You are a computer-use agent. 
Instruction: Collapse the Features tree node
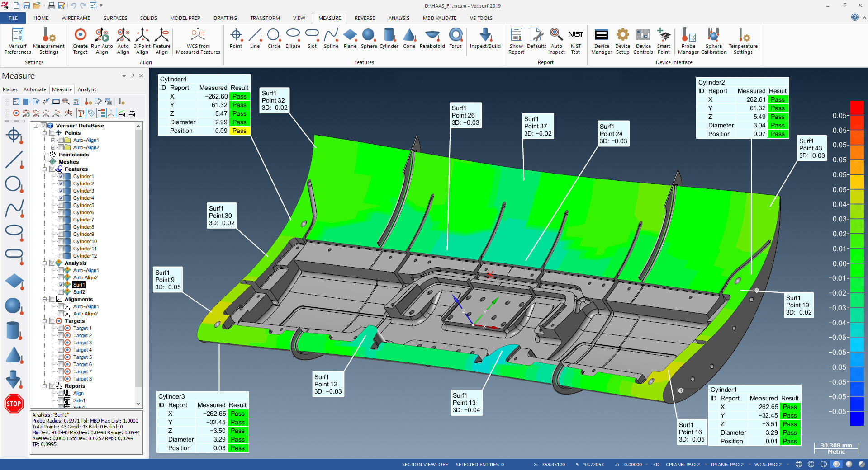[45, 169]
